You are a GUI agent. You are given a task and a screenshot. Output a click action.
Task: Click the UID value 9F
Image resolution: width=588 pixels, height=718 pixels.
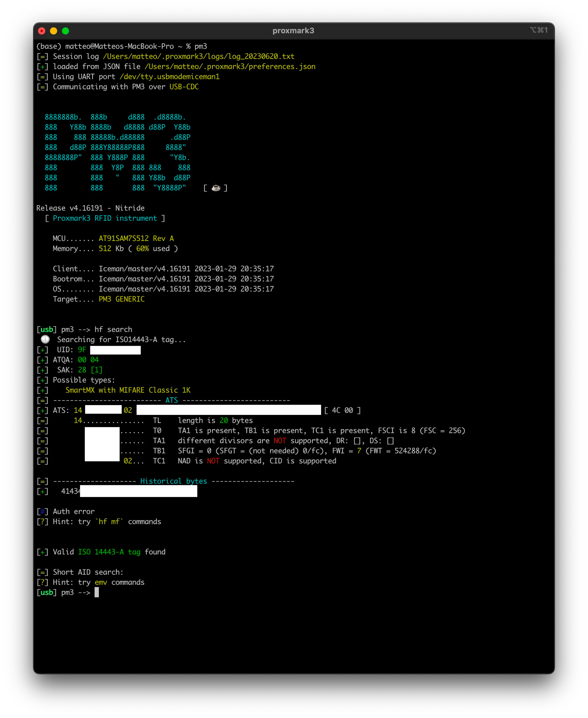(82, 350)
